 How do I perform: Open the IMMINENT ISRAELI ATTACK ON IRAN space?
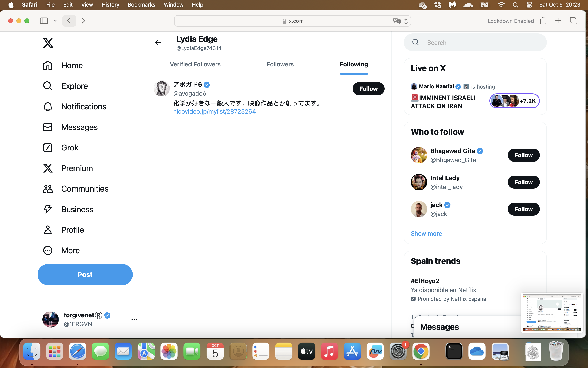pyautogui.click(x=443, y=102)
